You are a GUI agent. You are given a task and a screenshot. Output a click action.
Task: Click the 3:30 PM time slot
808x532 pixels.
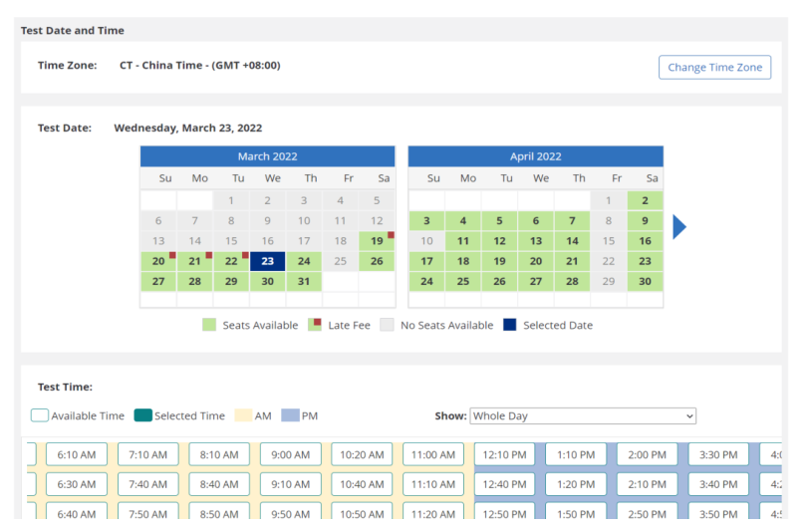(718, 454)
